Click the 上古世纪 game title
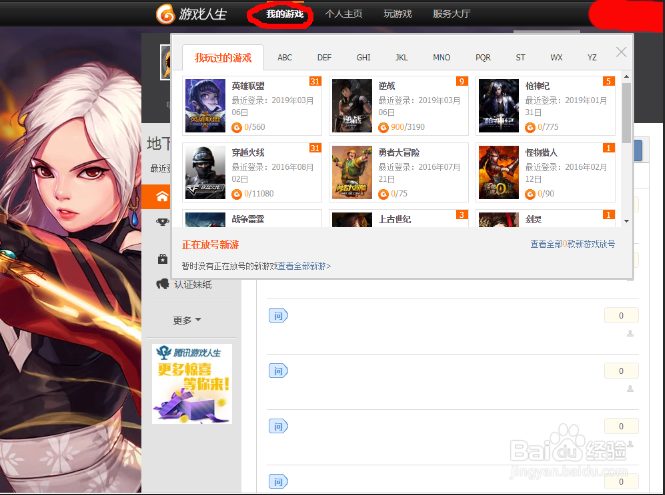This screenshot has width=665, height=495. click(395, 219)
